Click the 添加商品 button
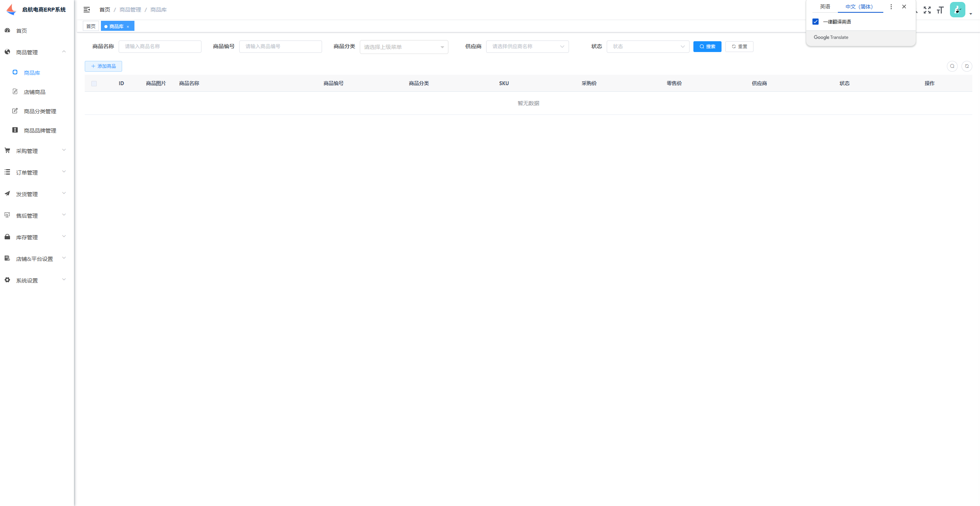The height and width of the screenshot is (506, 980). point(103,66)
